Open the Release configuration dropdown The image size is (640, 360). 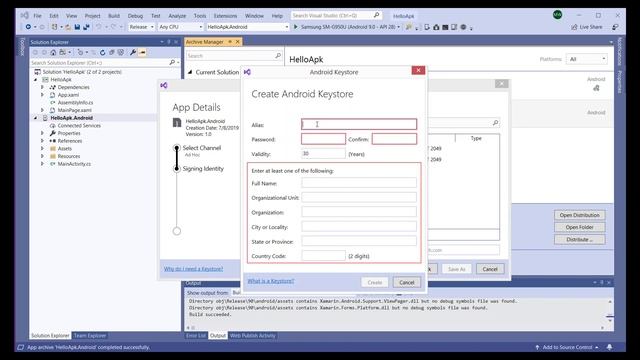point(142,27)
